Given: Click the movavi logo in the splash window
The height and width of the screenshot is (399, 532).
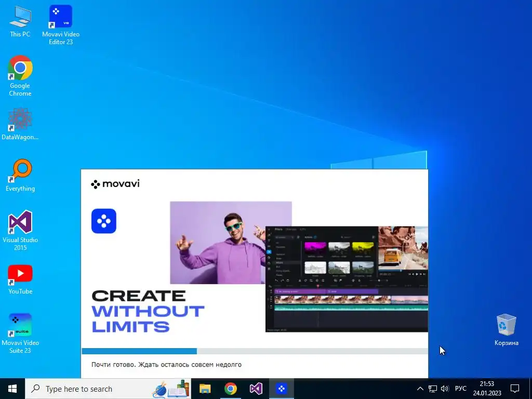Looking at the screenshot, I should pos(115,184).
